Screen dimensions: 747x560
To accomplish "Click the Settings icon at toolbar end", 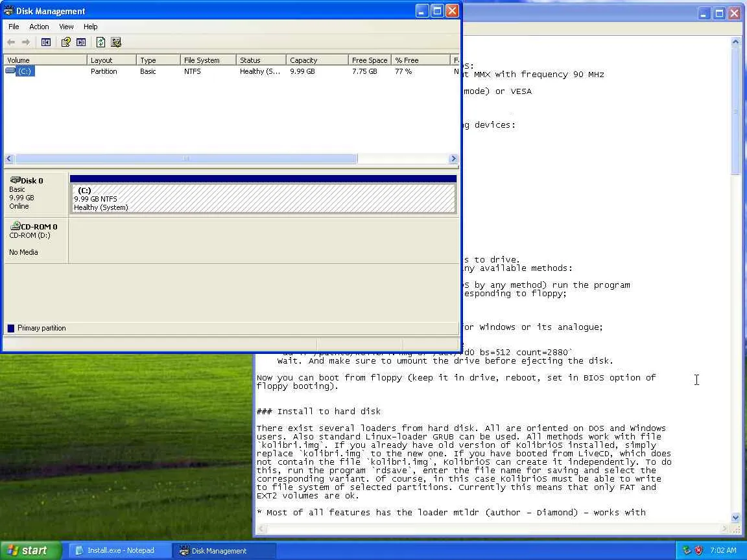I will pos(116,42).
